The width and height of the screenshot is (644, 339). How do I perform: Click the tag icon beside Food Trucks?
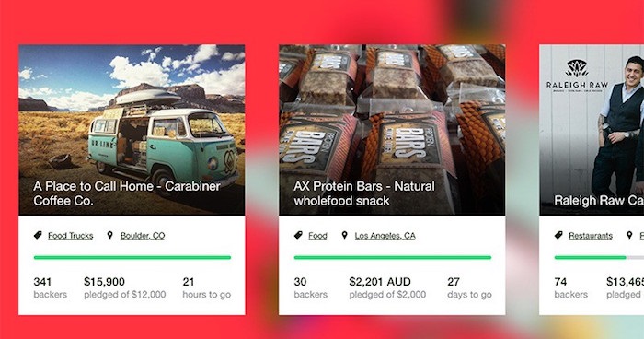tap(38, 235)
